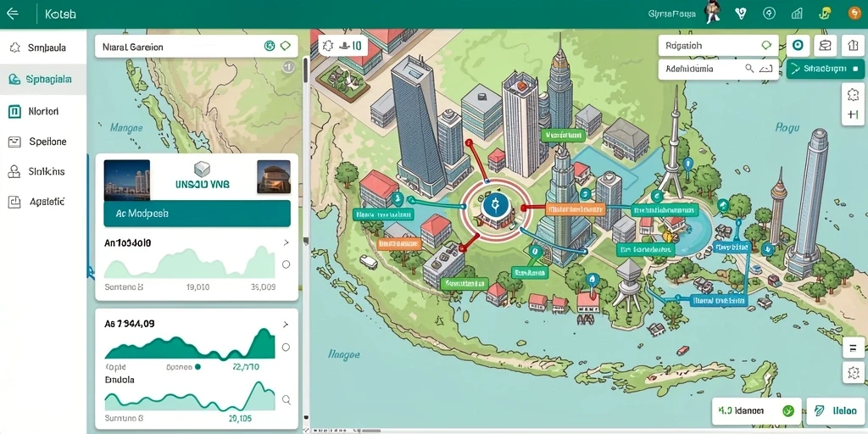868x434 pixels.
Task: Click the Ac Modpesk teal button
Action: click(x=197, y=213)
